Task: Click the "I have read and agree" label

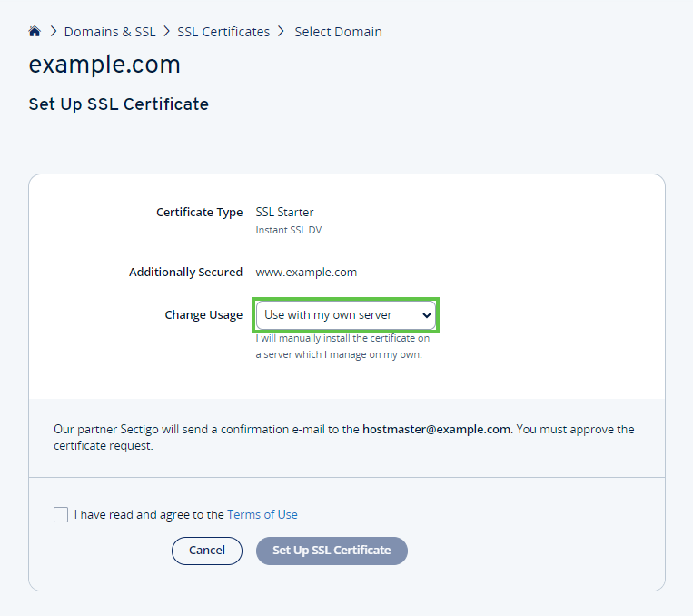Action: click(x=149, y=514)
